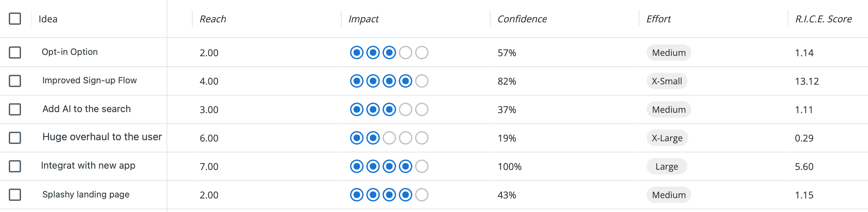The height and width of the screenshot is (212, 868).
Task: Set Add AI to the search impact to one
Action: point(356,109)
